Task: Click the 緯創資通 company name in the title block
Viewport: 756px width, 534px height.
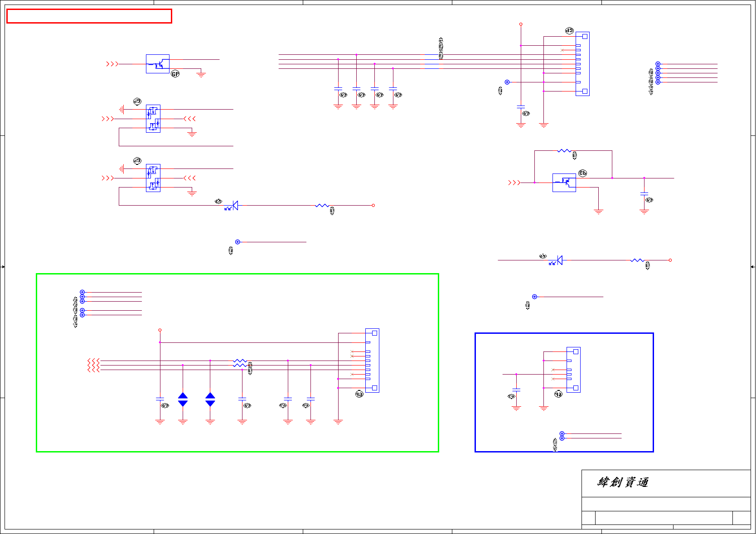Action: pyautogui.click(x=623, y=482)
